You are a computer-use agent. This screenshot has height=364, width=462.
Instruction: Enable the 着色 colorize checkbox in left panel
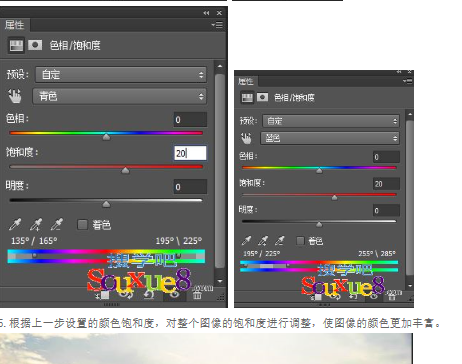pyautogui.click(x=82, y=224)
